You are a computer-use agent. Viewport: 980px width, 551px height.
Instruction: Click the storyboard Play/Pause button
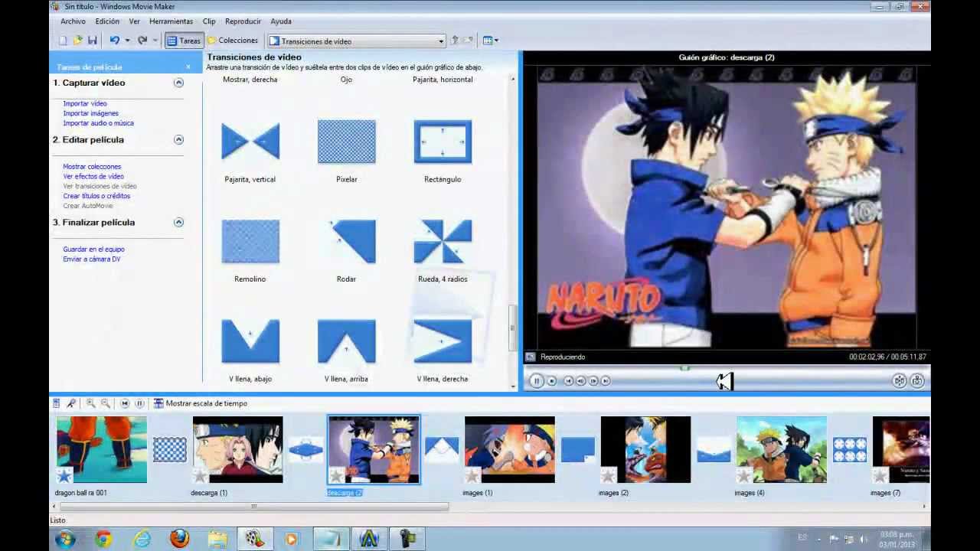(x=139, y=403)
